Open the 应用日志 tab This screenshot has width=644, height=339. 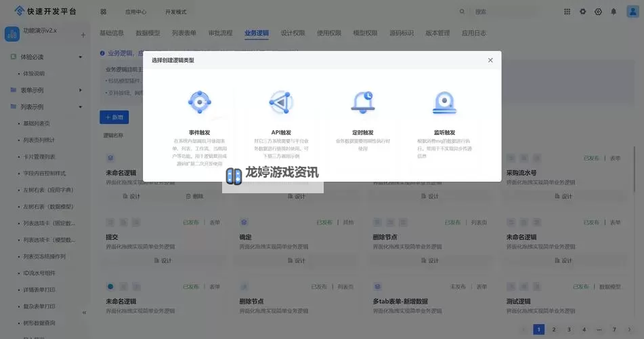[x=473, y=33]
